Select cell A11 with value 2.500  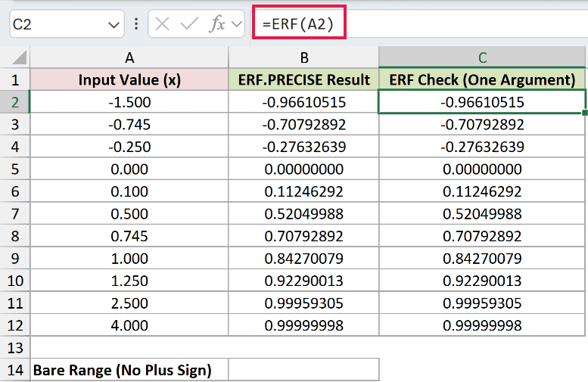pyautogui.click(x=129, y=303)
